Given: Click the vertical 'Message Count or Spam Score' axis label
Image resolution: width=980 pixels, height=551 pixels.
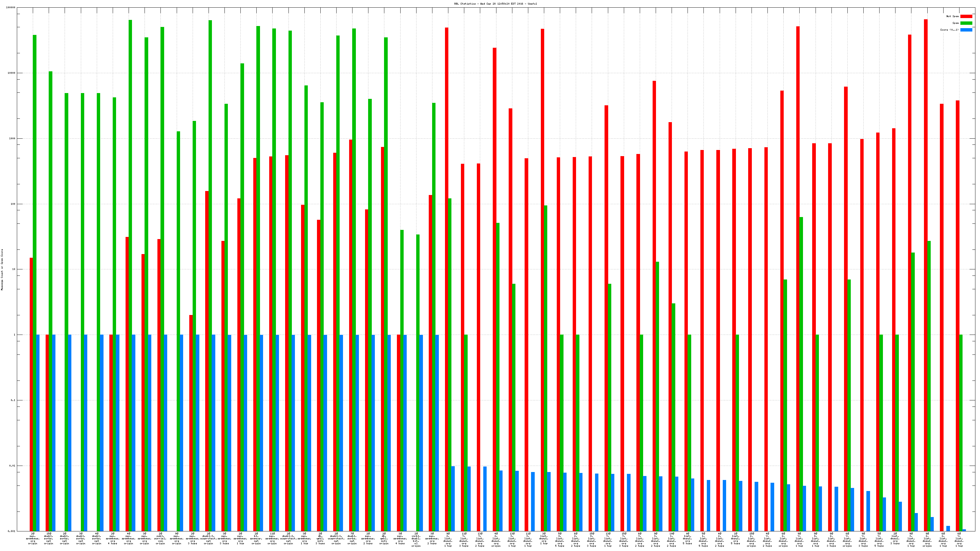Looking at the screenshot, I should (2, 270).
